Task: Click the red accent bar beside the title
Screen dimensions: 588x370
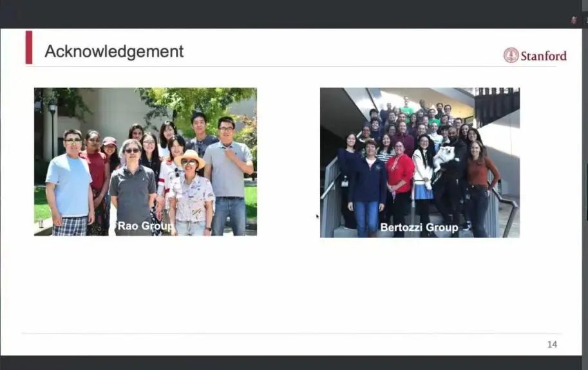Action: click(x=28, y=48)
